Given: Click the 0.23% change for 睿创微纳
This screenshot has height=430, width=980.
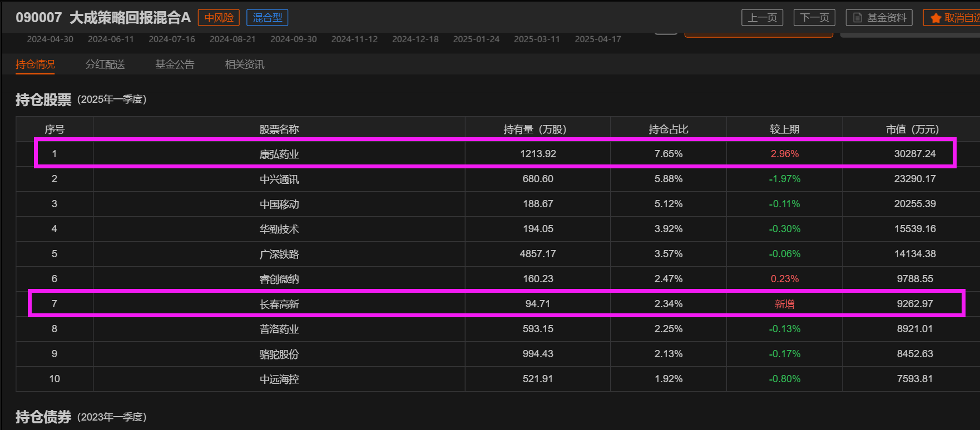Looking at the screenshot, I should pyautogui.click(x=785, y=279).
